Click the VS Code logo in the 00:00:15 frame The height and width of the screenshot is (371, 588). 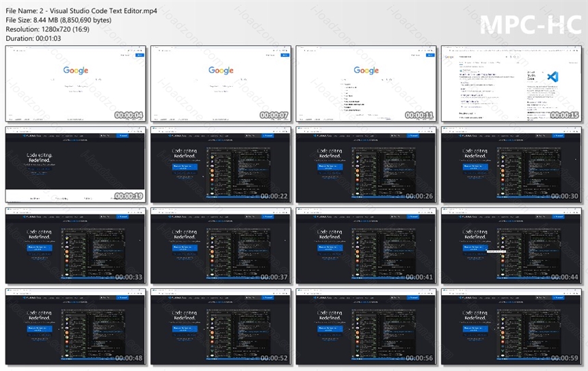click(x=552, y=77)
